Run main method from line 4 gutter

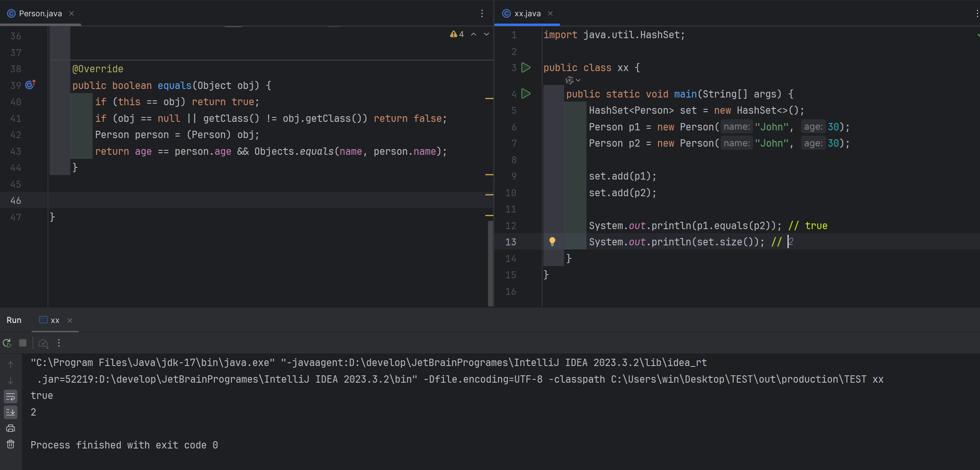coord(526,94)
